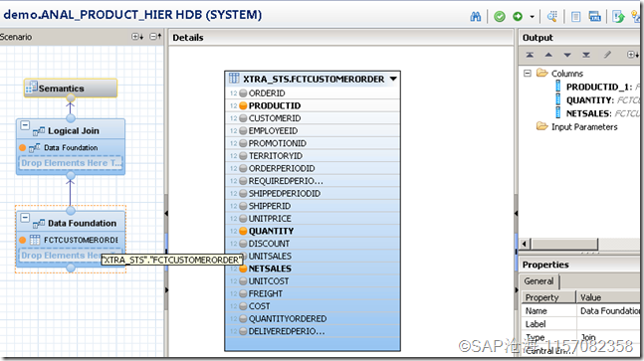Screen dimensions: 644x361
Task: Open XTRA_STS.FCTCUSTOMERORDER table dropdown arrow
Action: click(x=393, y=79)
